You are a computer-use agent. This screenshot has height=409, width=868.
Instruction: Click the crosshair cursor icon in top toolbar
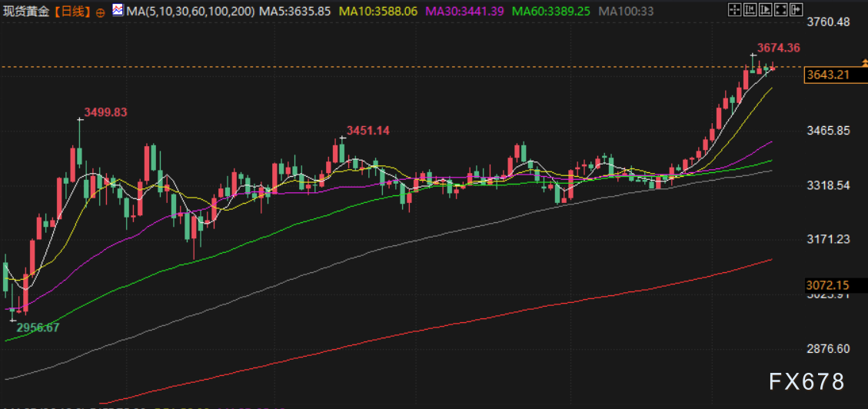pos(735,11)
